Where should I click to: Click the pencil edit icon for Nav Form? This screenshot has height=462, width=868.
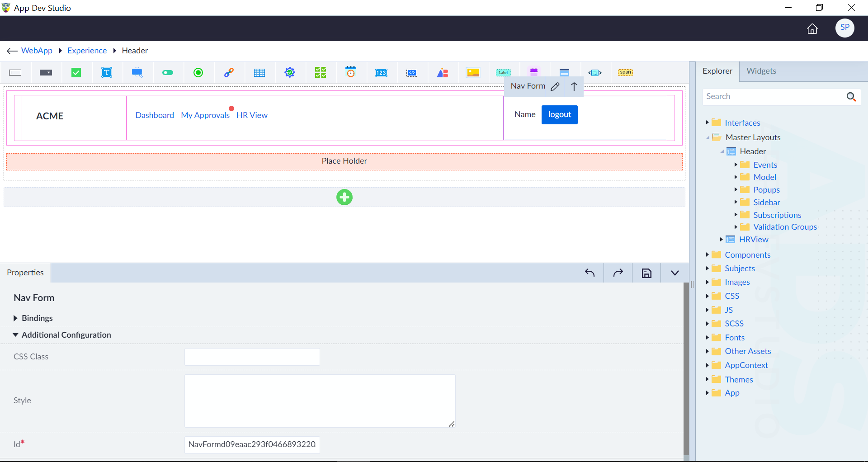555,86
